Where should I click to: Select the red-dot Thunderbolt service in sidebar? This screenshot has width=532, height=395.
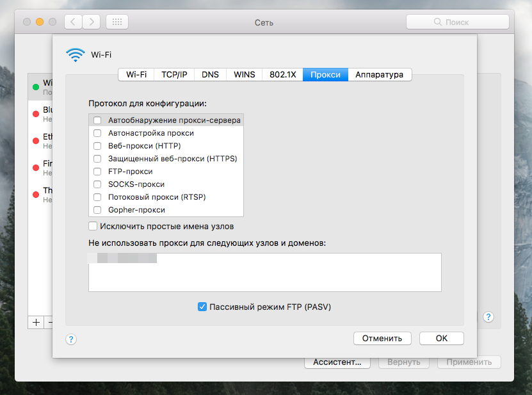click(x=40, y=195)
